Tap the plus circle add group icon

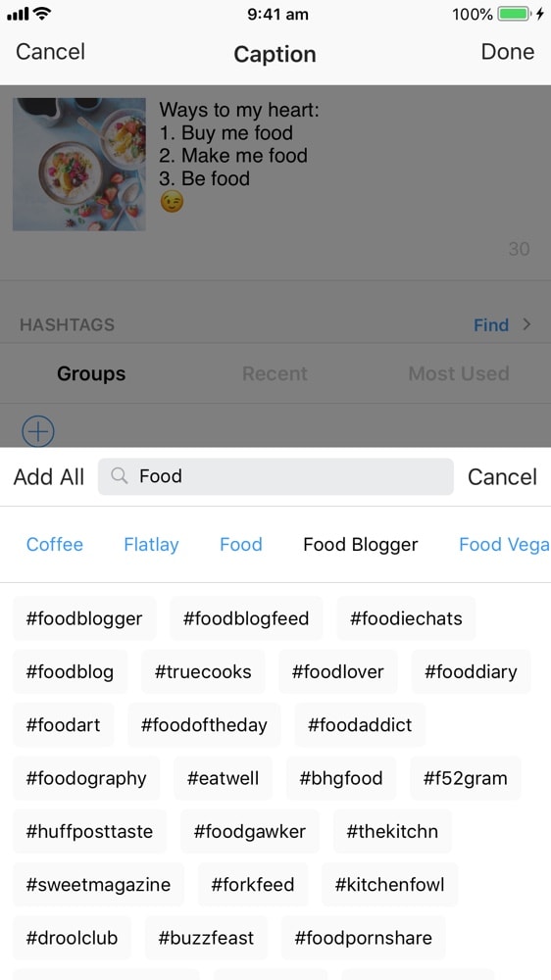(38, 431)
